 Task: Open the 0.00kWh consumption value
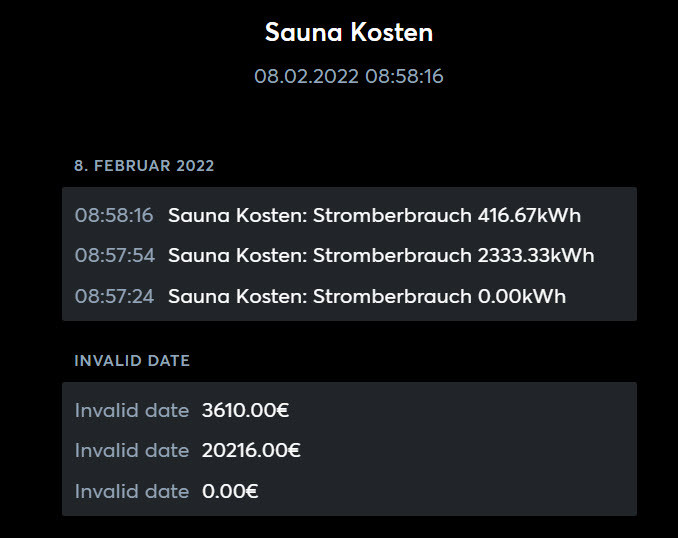[x=521, y=296]
